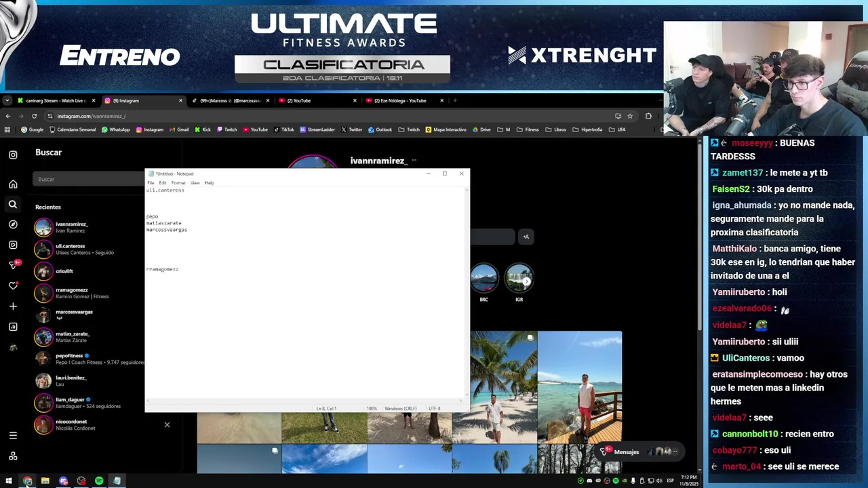
Task: Open Windows Start menu
Action: pyautogui.click(x=9, y=481)
